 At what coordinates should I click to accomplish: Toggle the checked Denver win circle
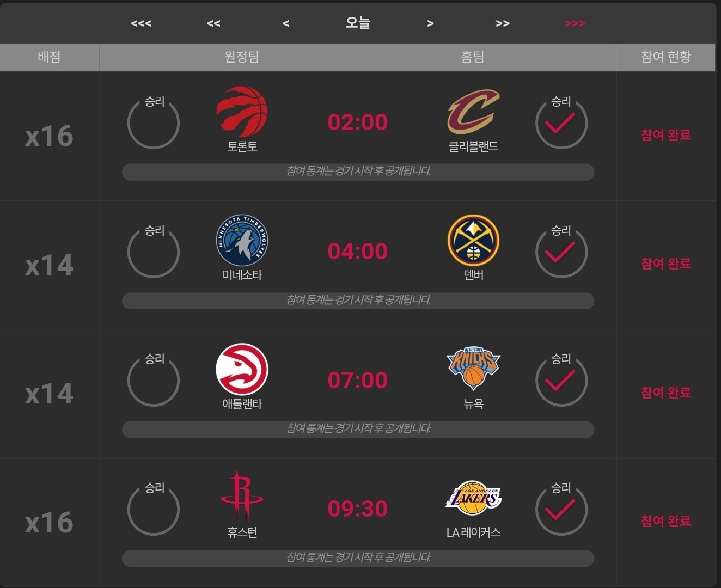(561, 252)
